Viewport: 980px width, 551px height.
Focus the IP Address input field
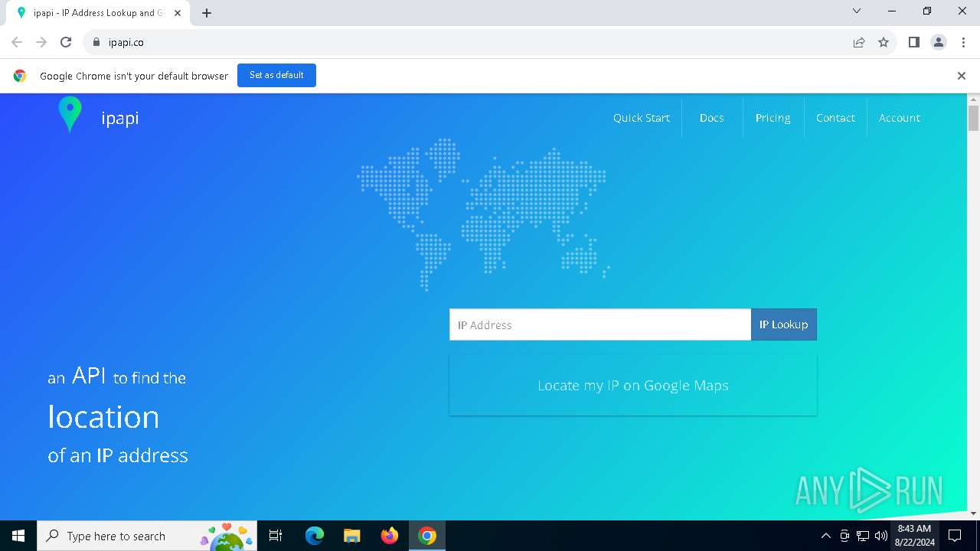600,324
